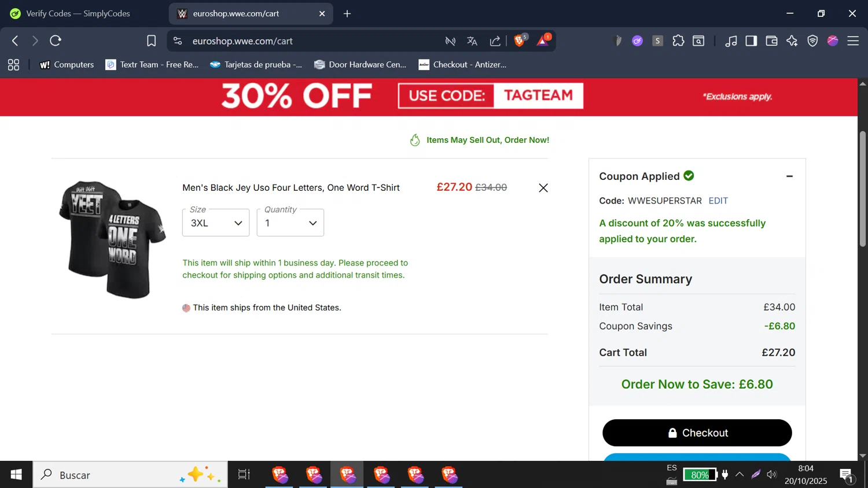Open the tab groups grid icon

pyautogui.click(x=13, y=65)
